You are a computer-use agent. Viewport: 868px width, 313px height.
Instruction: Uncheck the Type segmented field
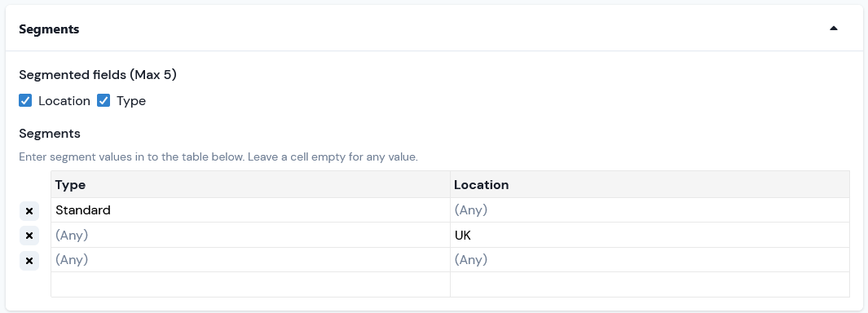tap(104, 100)
